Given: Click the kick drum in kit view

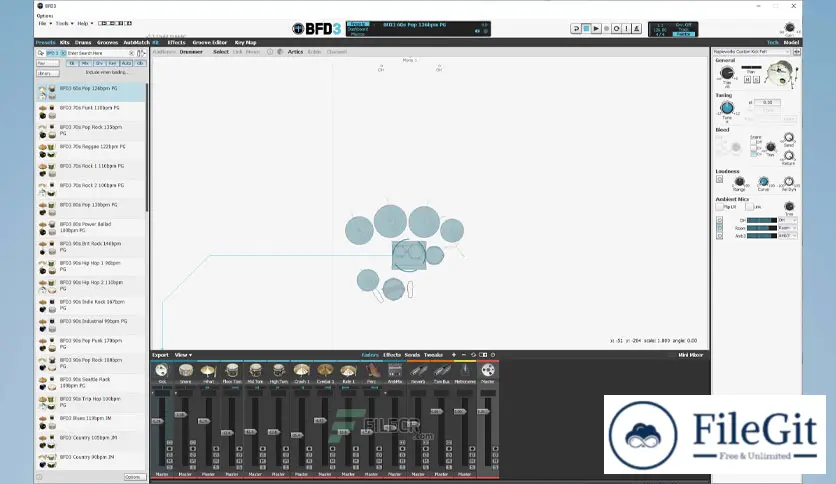Looking at the screenshot, I should 409,256.
